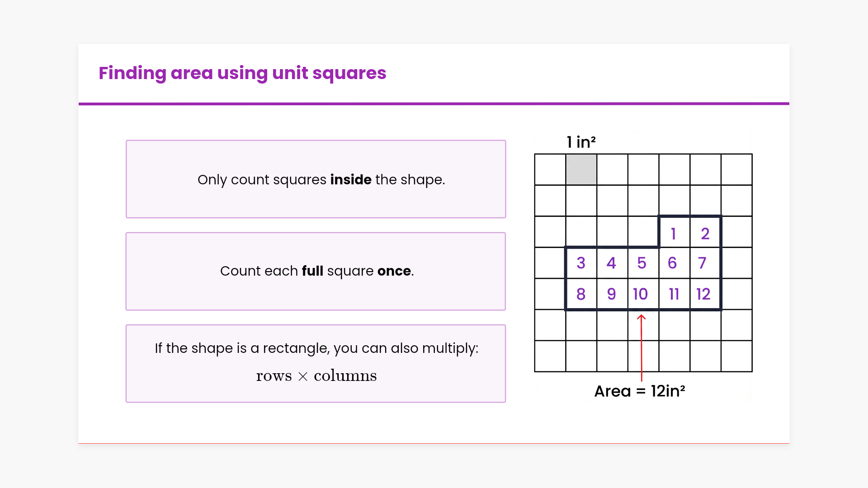Select the "Only count squares inside" box
The image size is (868, 488).
pyautogui.click(x=316, y=179)
